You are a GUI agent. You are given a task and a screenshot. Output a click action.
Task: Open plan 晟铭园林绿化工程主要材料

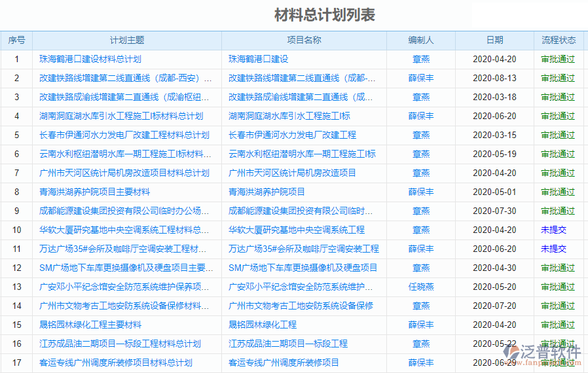(x=90, y=325)
